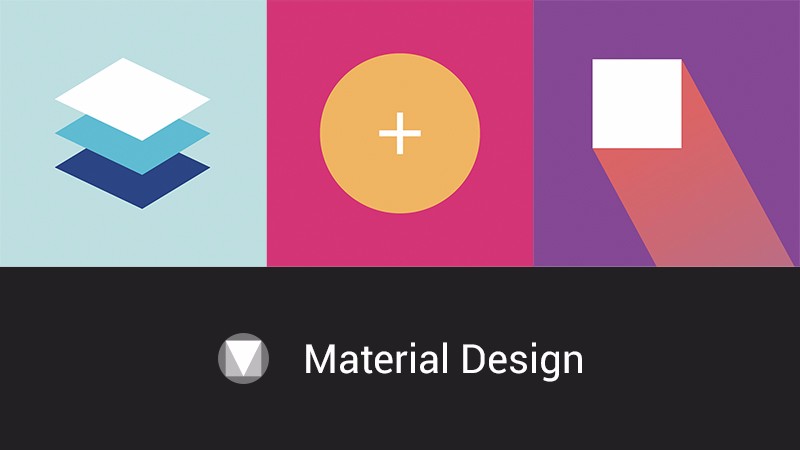
Task: Click the white plus sign icon
Action: pos(400,134)
